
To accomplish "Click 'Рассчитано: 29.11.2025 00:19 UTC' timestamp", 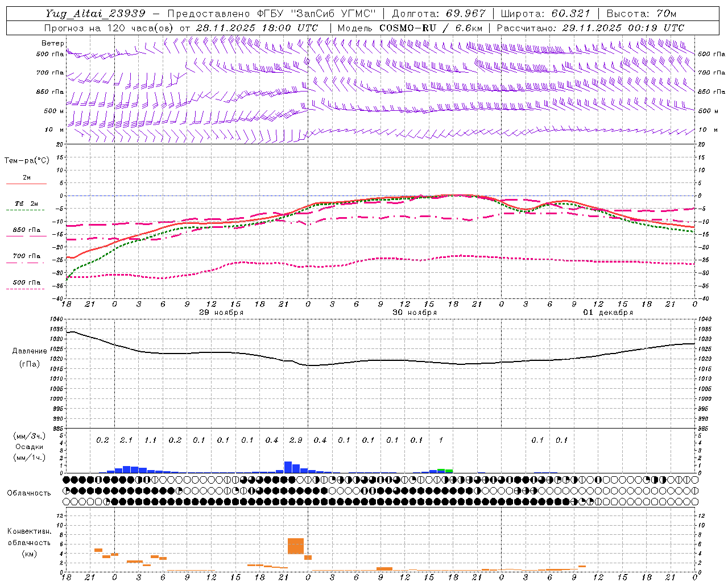I will click(590, 28).
